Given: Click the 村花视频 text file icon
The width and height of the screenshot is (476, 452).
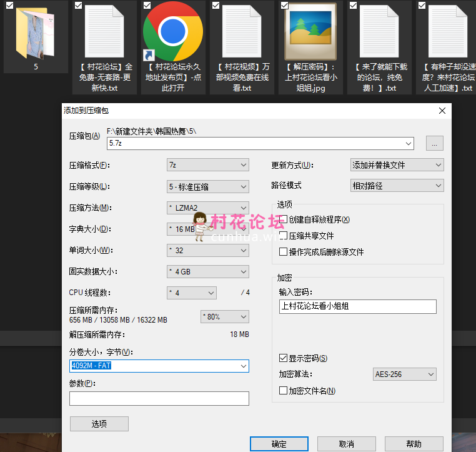Looking at the screenshot, I should (x=241, y=31).
